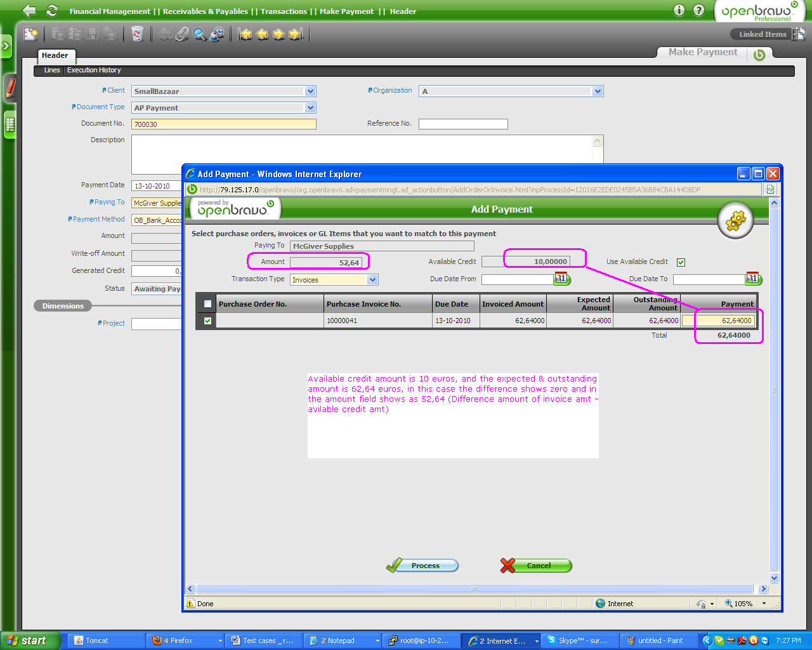812x650 pixels.
Task: Click the green refresh icon in header
Action: click(52, 11)
